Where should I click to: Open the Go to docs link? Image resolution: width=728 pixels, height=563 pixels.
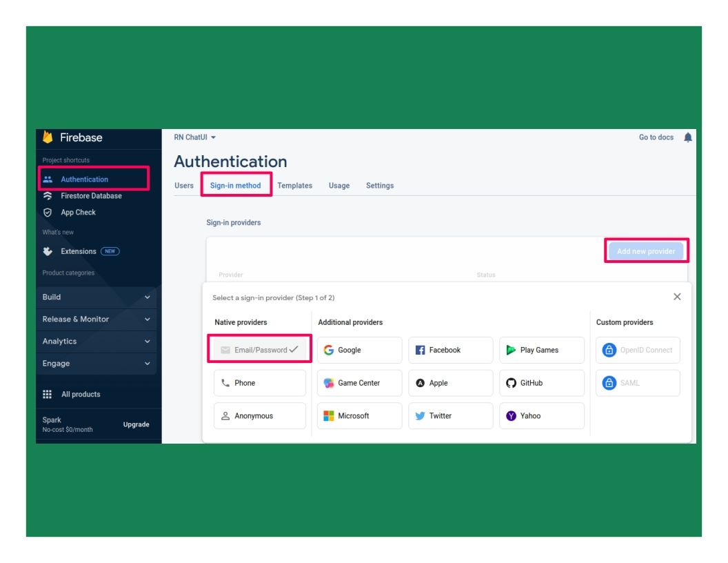[x=656, y=137]
